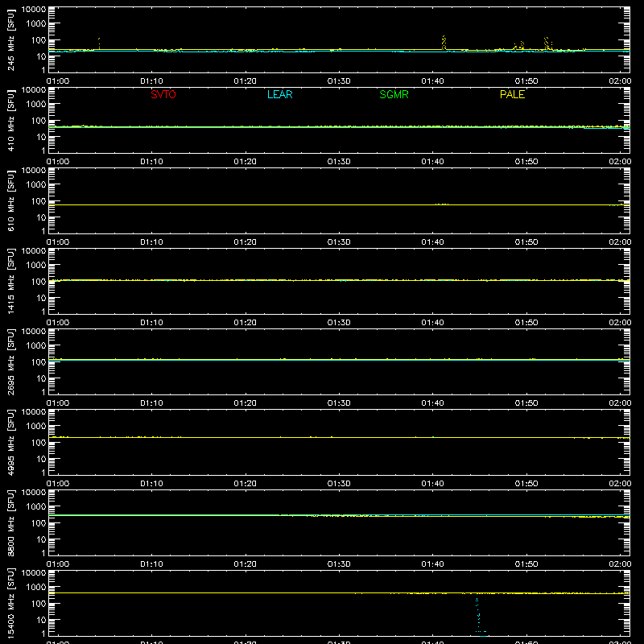
Task: Click the 100 tick label of the 2695 MHz plot
Action: point(39,362)
